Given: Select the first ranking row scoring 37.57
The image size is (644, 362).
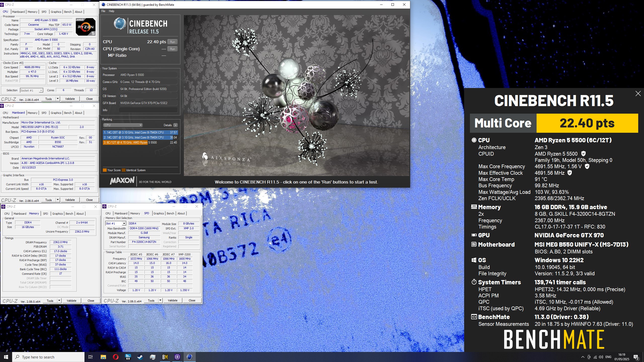Looking at the screenshot, I should click(x=140, y=132).
